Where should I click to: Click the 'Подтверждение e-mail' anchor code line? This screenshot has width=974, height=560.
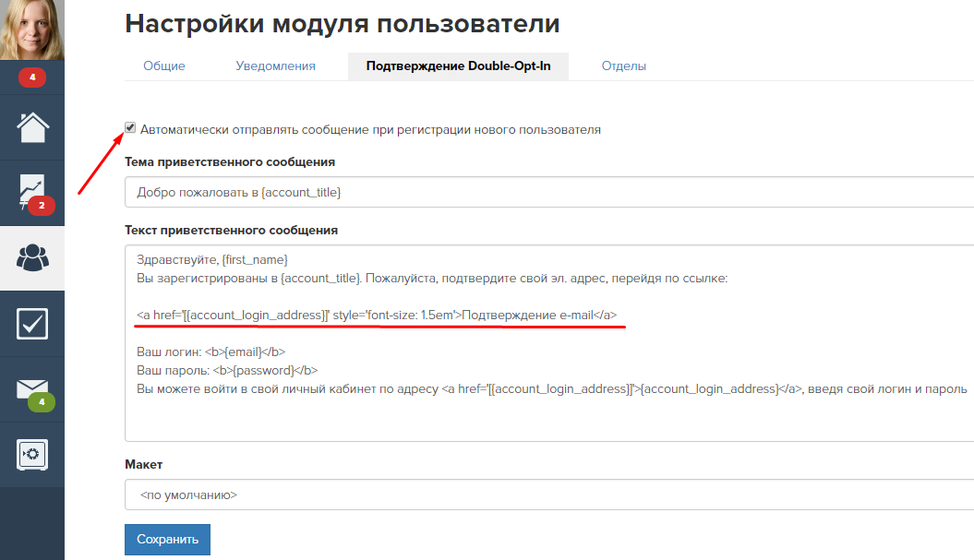(x=377, y=316)
